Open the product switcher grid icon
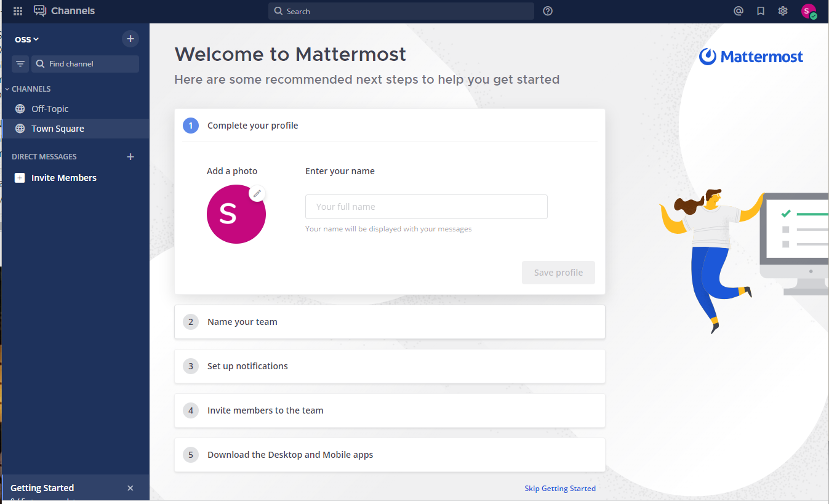Image resolution: width=829 pixels, height=504 pixels. pyautogui.click(x=18, y=11)
